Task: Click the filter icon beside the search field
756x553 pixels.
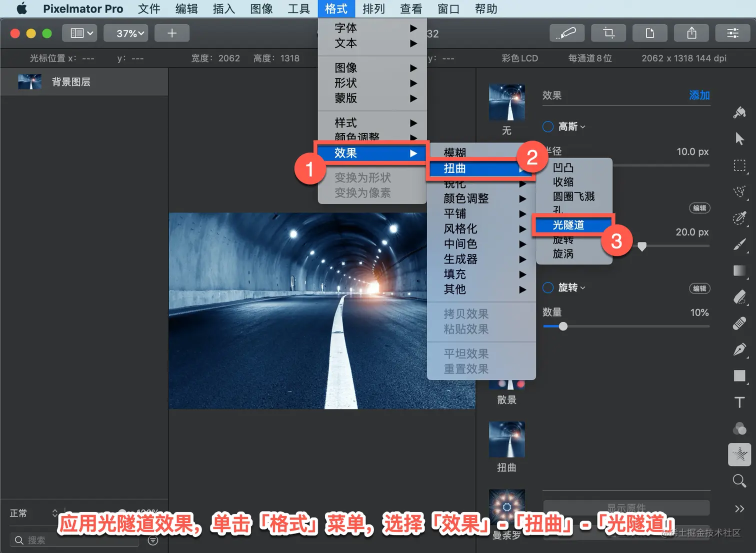Action: [153, 540]
